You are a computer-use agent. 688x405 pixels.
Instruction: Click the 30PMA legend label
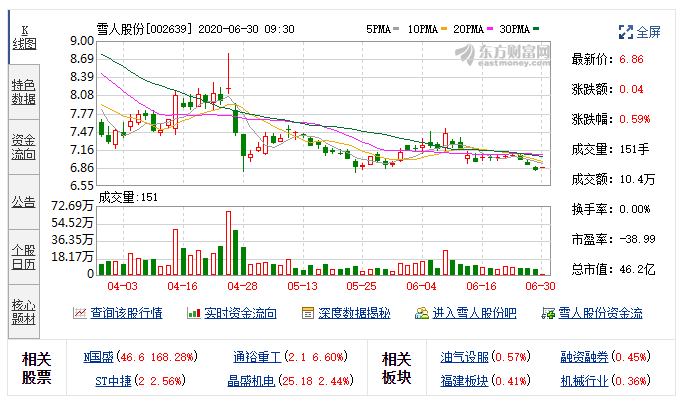(515, 29)
